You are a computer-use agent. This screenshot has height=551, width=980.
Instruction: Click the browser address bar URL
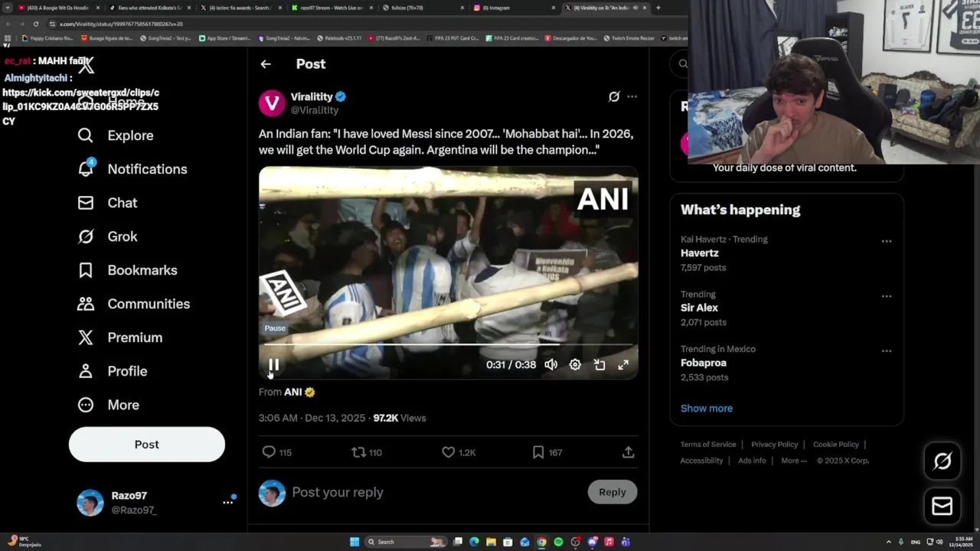(x=121, y=24)
